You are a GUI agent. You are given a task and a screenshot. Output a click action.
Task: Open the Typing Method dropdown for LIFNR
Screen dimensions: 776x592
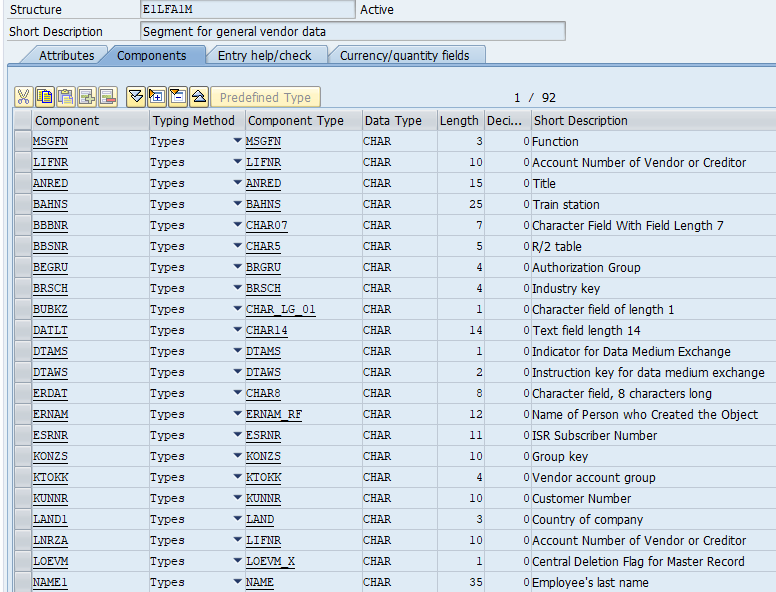(237, 162)
